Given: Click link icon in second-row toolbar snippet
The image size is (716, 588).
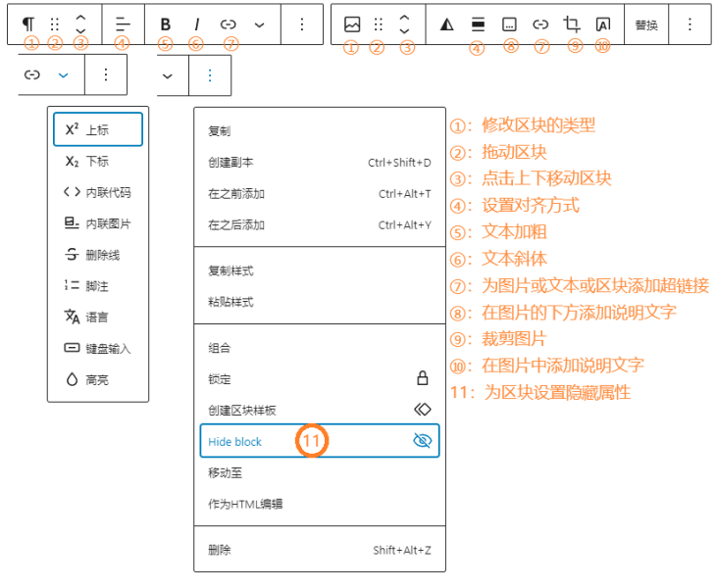Looking at the screenshot, I should (32, 74).
